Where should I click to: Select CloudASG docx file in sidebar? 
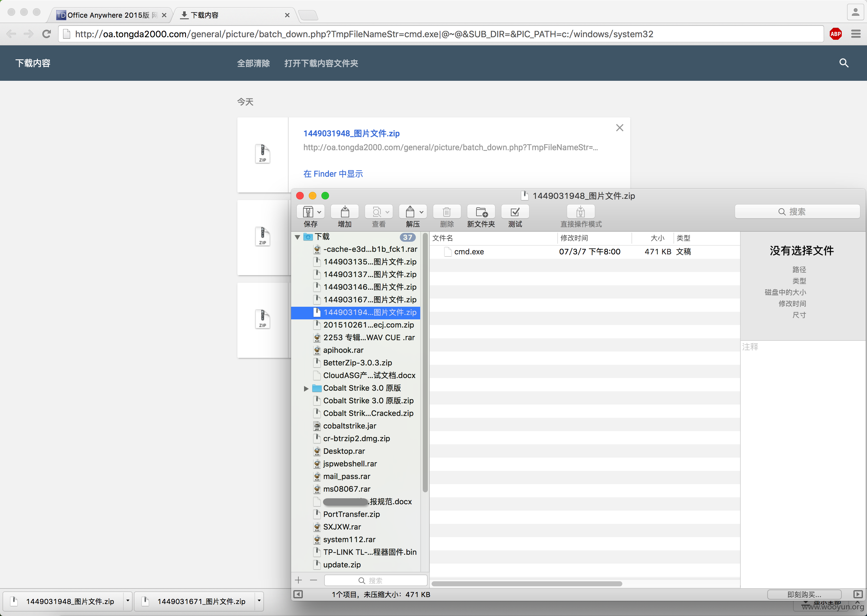coord(356,375)
